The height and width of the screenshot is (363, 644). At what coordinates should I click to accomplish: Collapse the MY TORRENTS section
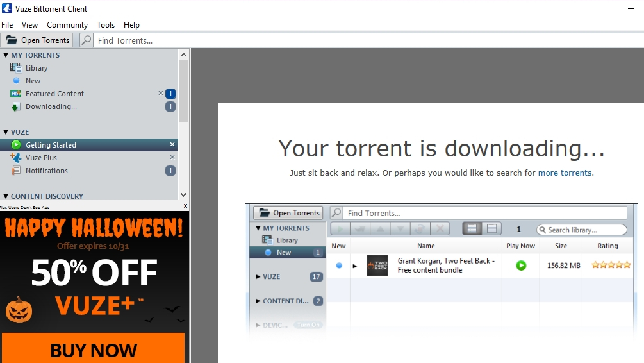coord(6,55)
